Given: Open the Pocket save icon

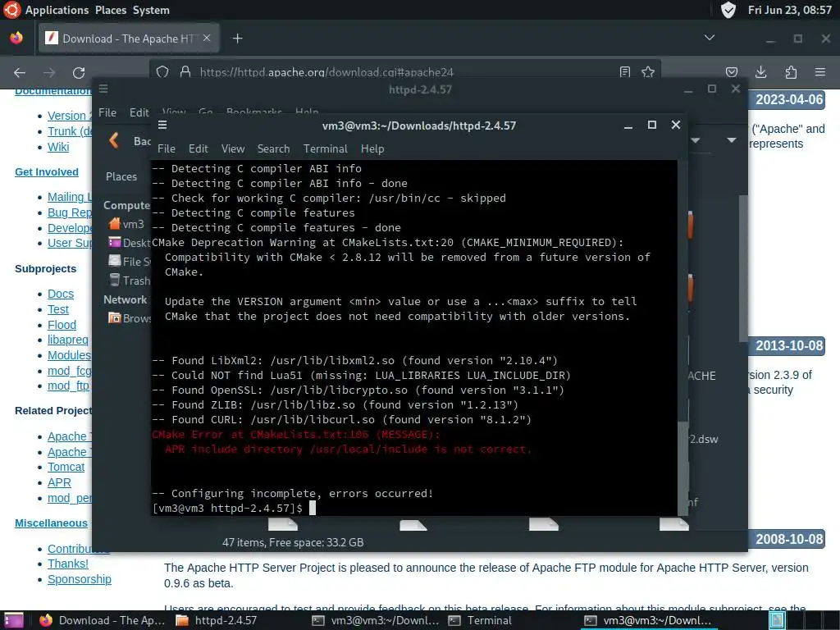Looking at the screenshot, I should point(731,72).
